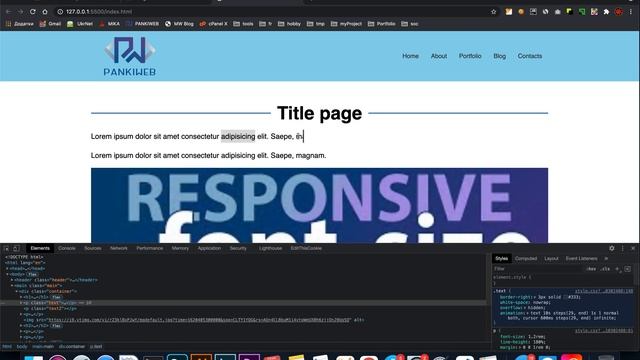Click the PANKIWEB logo in header

(x=130, y=56)
